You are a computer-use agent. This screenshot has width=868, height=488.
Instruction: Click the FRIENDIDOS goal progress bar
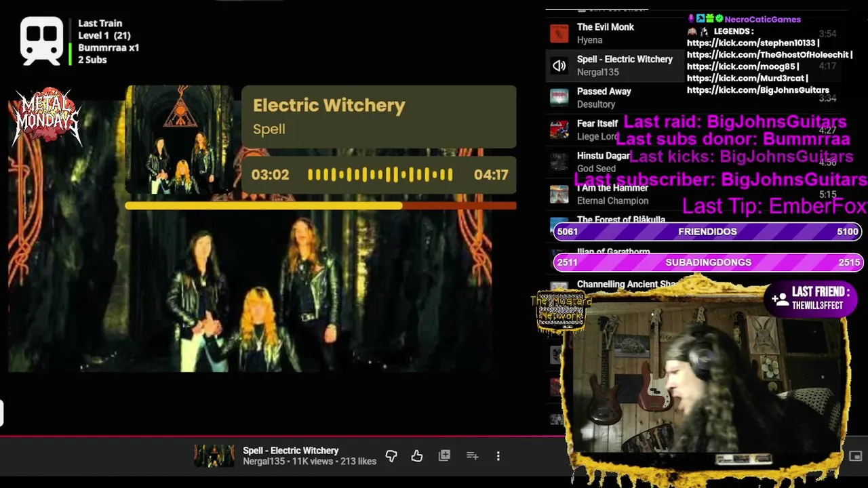click(707, 232)
